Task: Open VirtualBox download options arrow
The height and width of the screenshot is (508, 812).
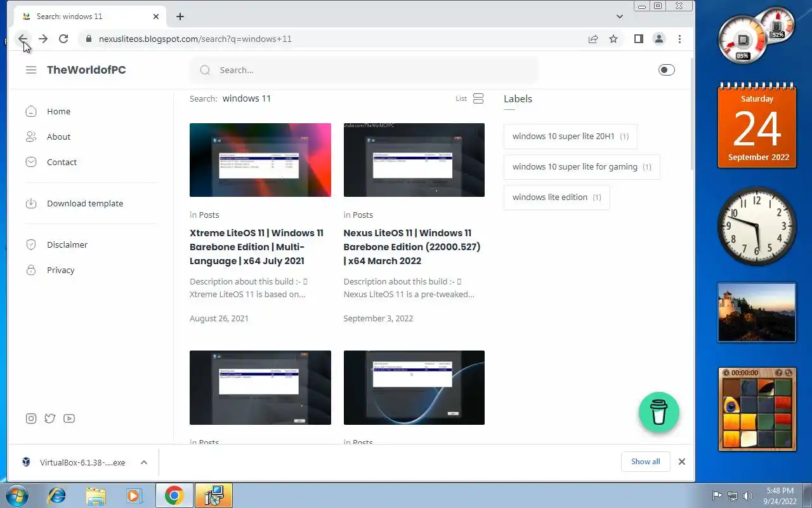Action: [144, 462]
